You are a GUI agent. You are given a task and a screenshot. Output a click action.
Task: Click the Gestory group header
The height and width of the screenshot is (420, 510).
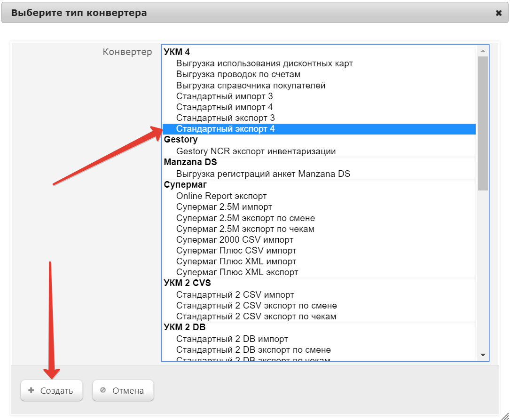click(180, 140)
